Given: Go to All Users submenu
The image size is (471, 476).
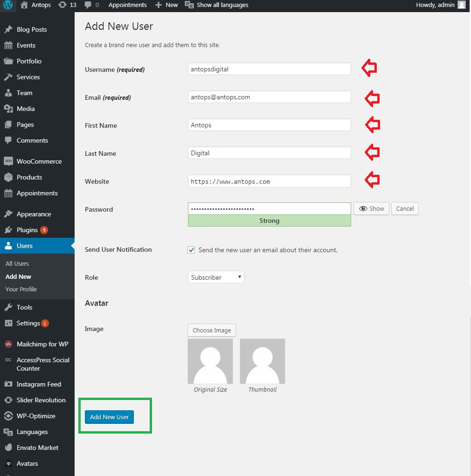Looking at the screenshot, I should tap(17, 264).
